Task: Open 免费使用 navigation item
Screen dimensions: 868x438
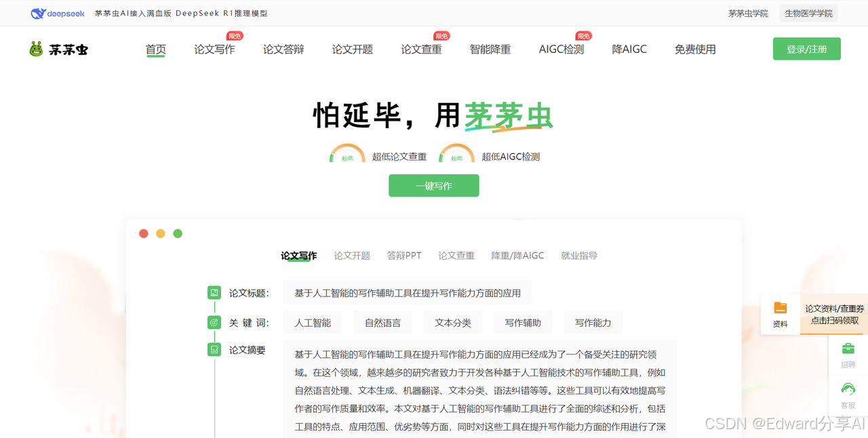Action: (x=695, y=49)
